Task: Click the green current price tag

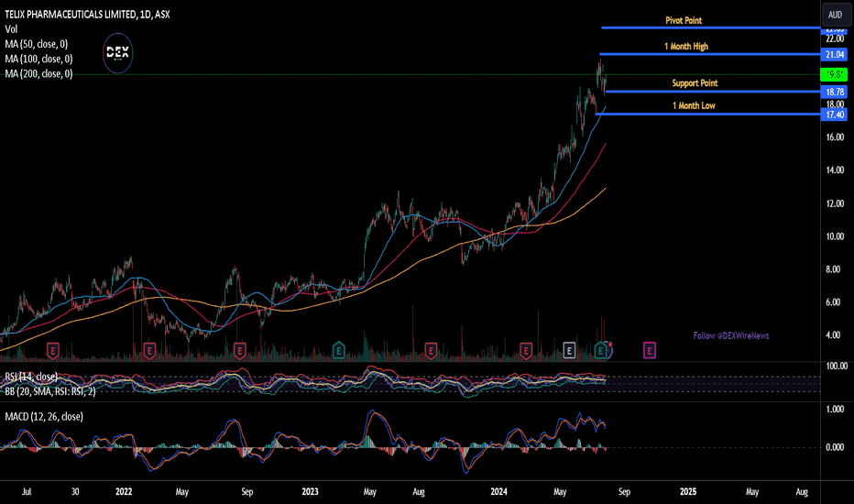Action: pos(835,74)
